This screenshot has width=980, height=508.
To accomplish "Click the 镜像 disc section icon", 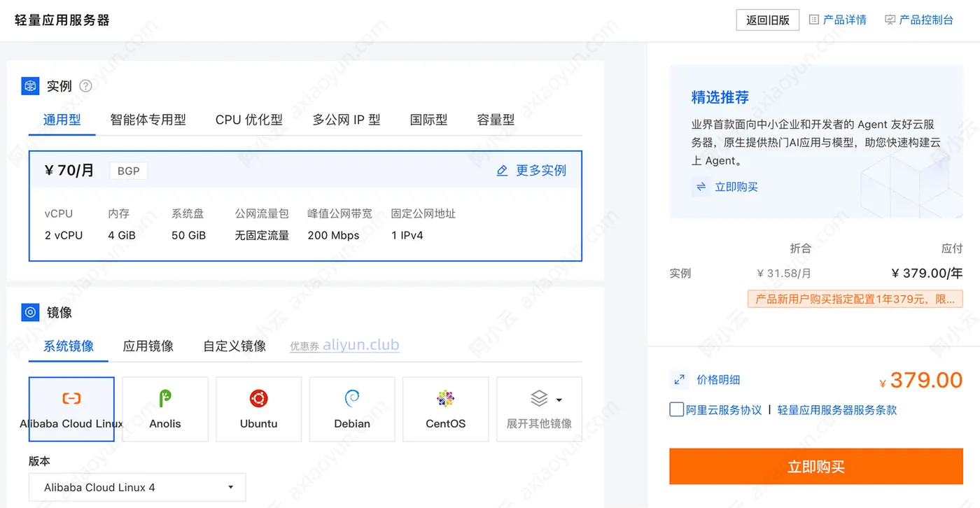I will tap(30, 313).
